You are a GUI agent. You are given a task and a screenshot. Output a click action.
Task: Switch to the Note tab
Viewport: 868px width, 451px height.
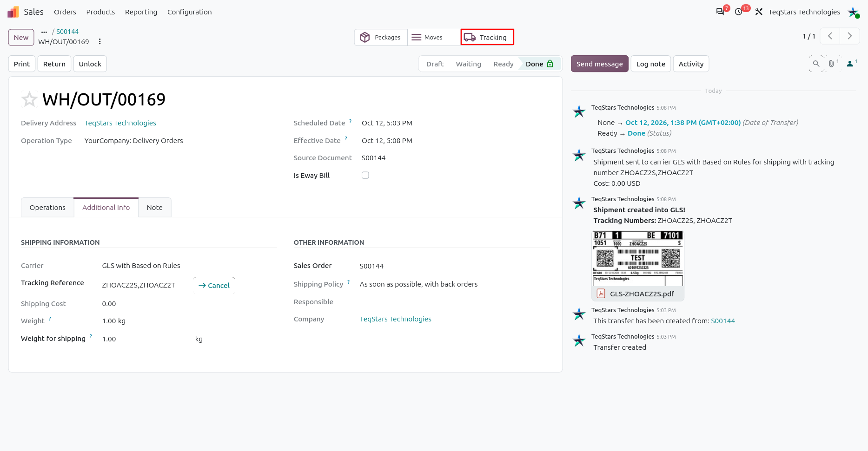click(x=155, y=208)
